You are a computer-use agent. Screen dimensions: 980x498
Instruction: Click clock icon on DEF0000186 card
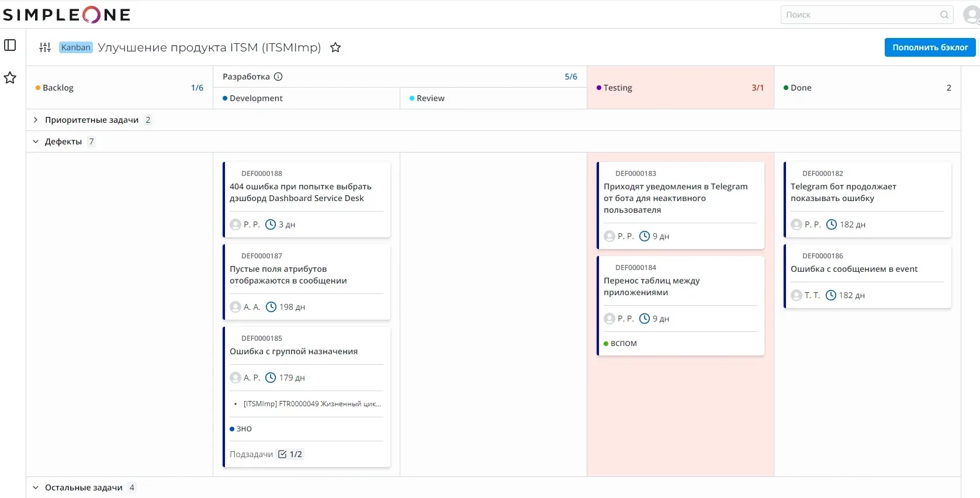(831, 295)
